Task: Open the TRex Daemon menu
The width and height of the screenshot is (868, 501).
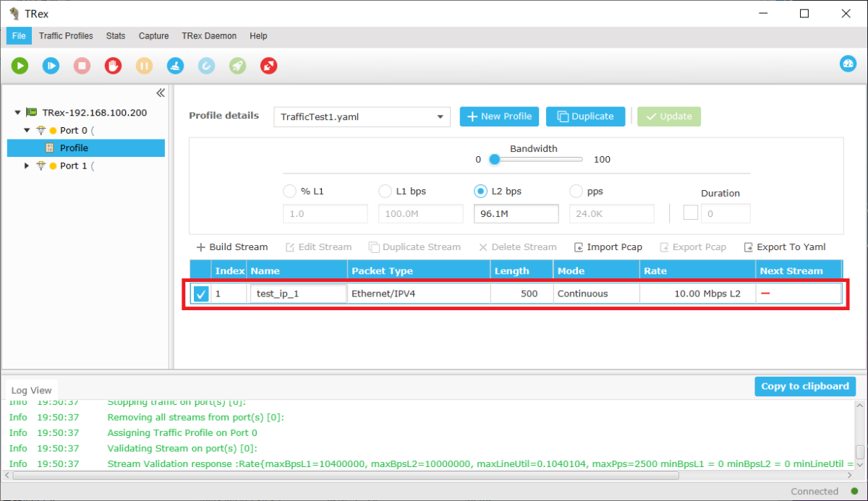Action: (209, 36)
